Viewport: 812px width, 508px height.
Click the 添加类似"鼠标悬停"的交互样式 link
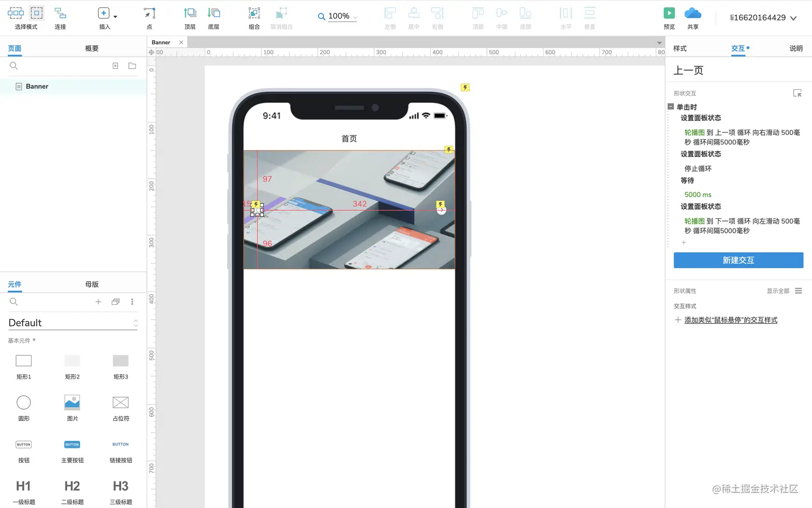[x=730, y=320]
